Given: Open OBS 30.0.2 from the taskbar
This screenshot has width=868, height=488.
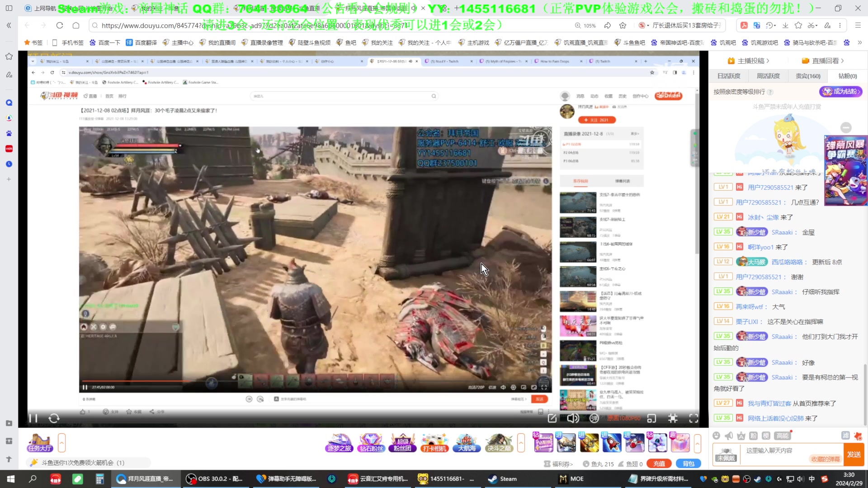Looking at the screenshot, I should (x=215, y=479).
